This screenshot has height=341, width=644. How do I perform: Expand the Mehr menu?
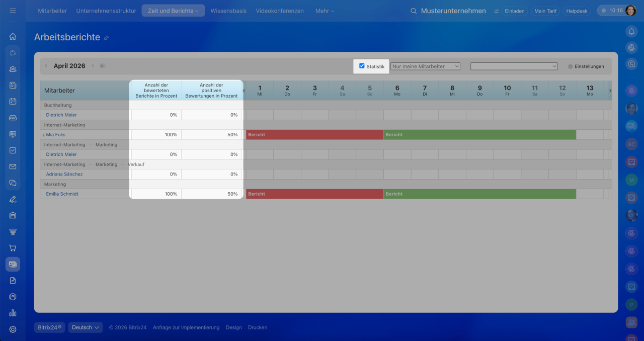coord(325,11)
